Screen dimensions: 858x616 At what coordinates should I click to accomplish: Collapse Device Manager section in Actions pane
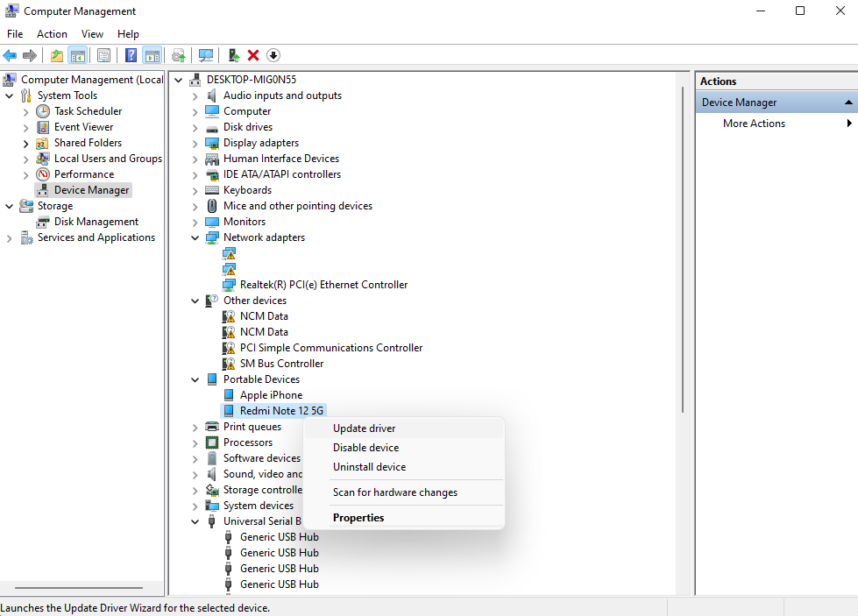tap(848, 103)
